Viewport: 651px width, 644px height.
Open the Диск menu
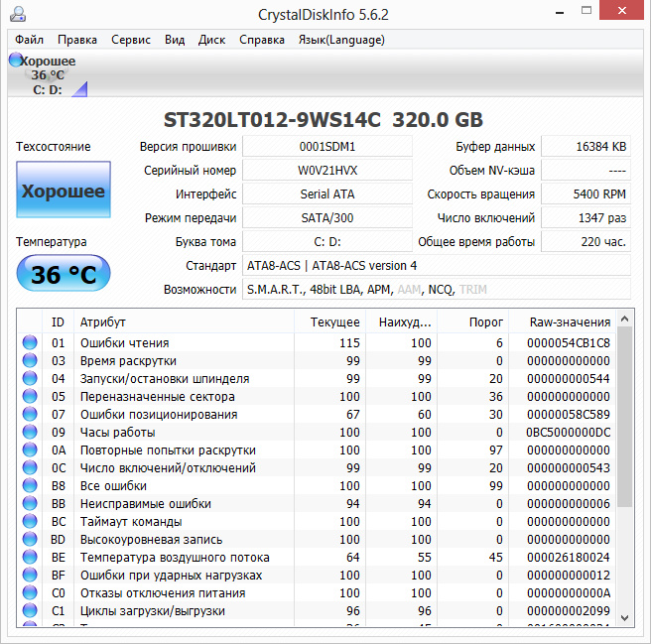tap(211, 40)
